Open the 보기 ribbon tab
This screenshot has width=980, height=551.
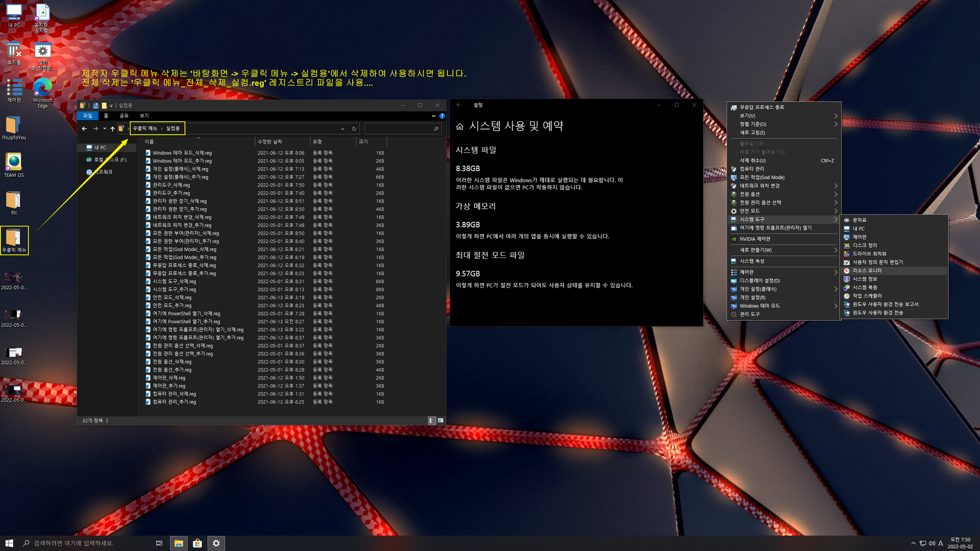tap(144, 116)
